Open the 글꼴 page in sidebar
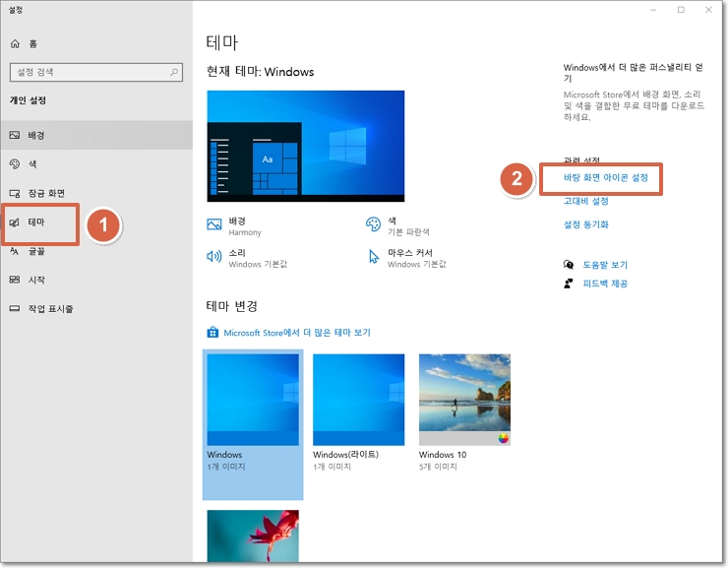 (x=96, y=251)
